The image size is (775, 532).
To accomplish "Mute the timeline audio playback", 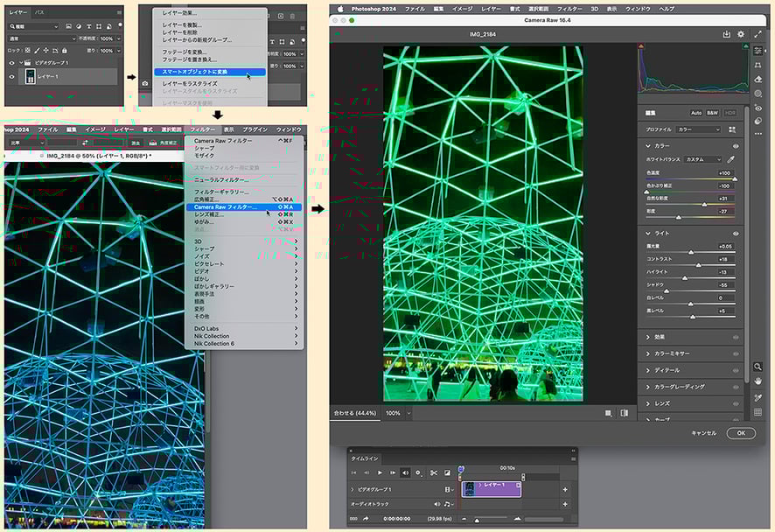I will [405, 472].
